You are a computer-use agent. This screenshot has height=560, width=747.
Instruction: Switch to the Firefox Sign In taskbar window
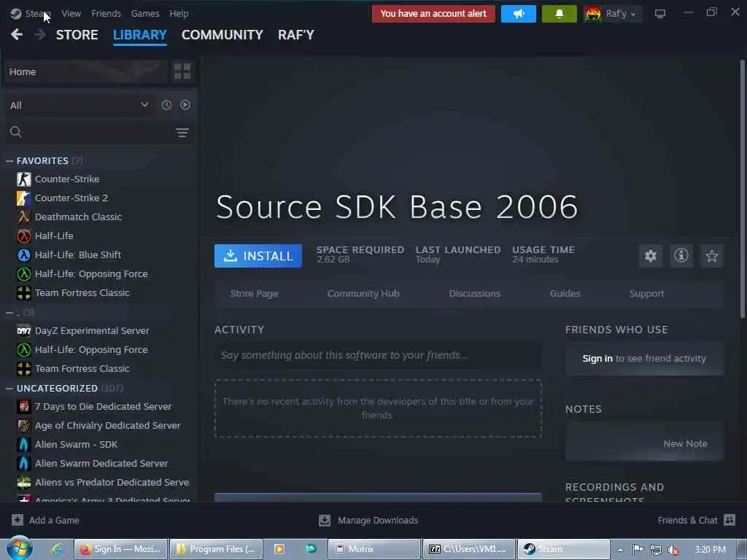(x=121, y=549)
